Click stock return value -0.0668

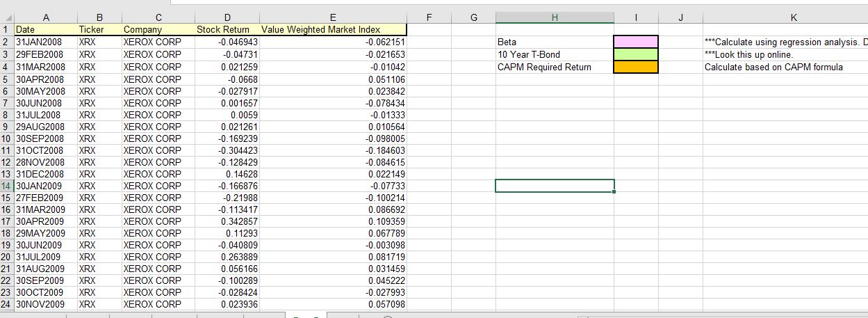(x=227, y=79)
